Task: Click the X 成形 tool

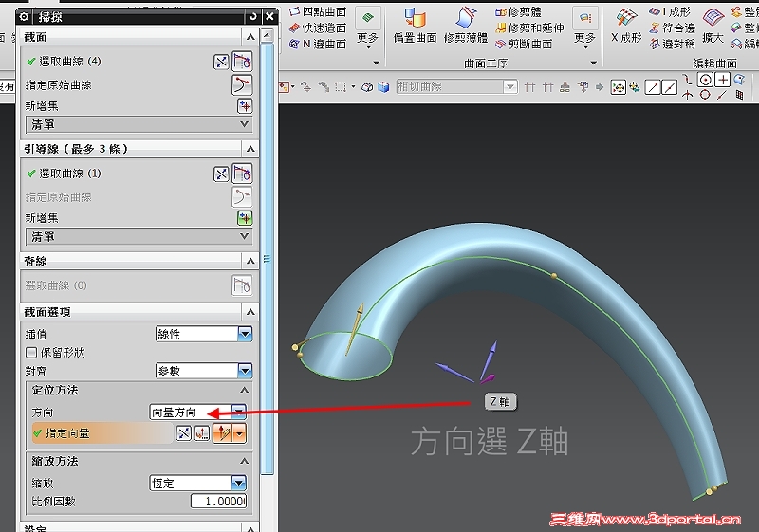Action: [x=626, y=26]
